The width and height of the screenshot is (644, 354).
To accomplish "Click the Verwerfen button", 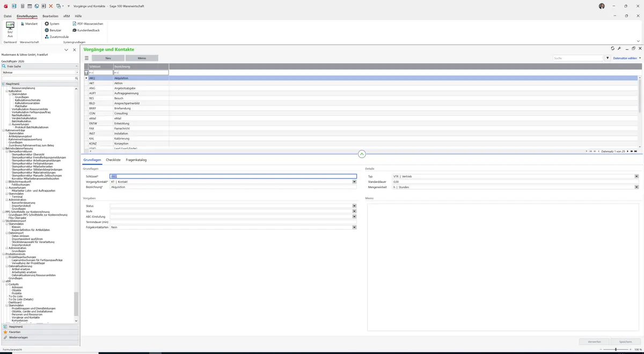I will 594,342.
